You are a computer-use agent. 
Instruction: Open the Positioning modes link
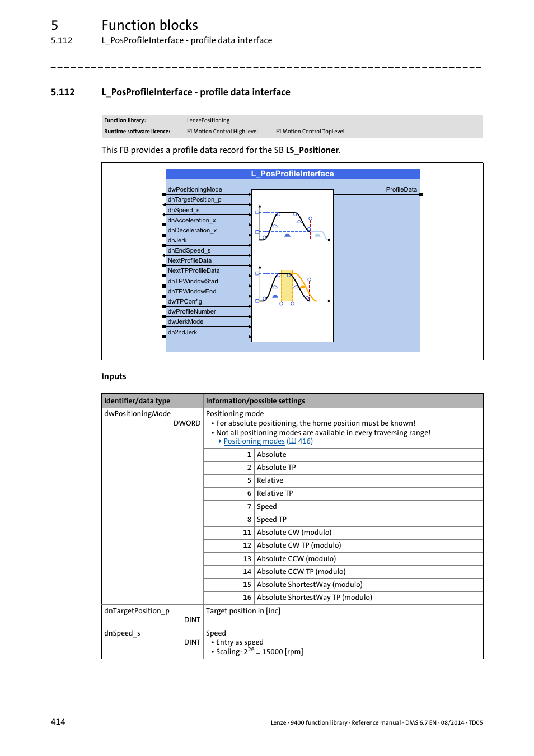[254, 441]
